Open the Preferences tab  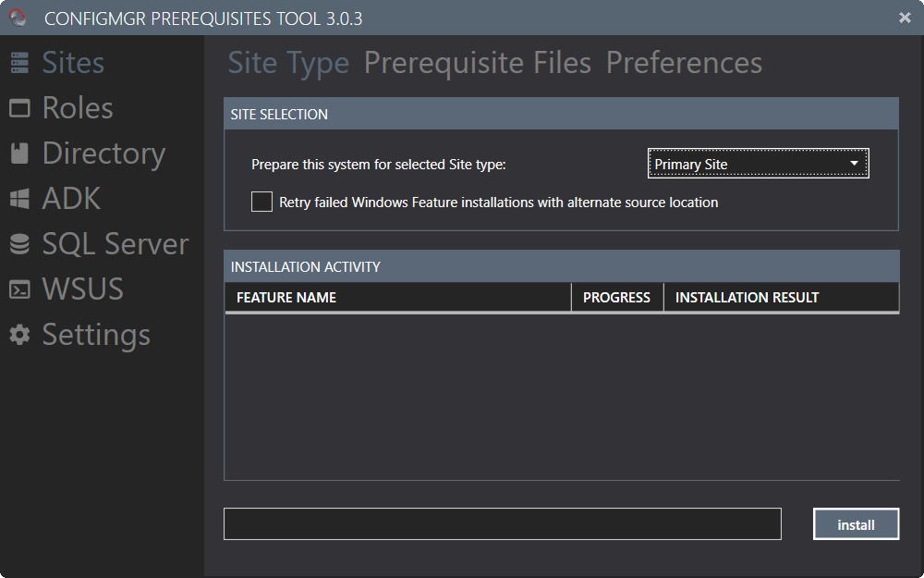click(x=684, y=63)
